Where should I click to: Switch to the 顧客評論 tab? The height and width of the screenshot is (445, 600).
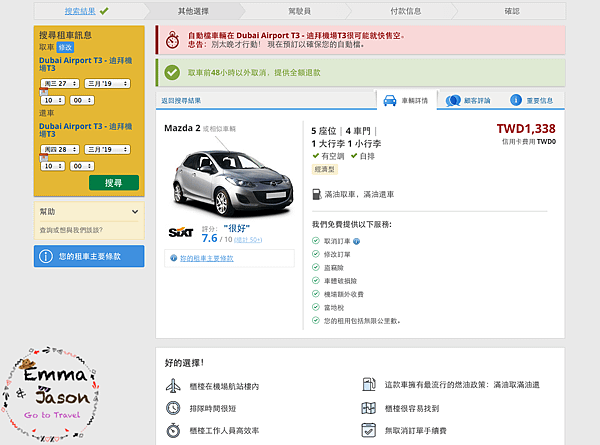(468, 101)
